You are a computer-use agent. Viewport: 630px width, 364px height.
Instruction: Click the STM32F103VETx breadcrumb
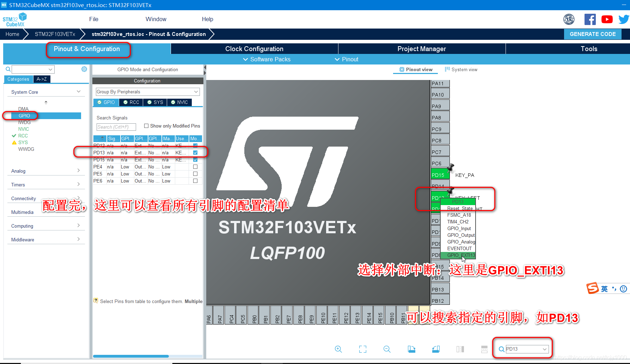(x=55, y=34)
